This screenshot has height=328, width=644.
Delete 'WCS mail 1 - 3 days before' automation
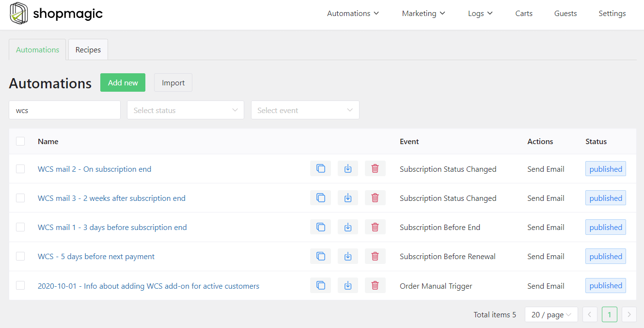(x=375, y=227)
